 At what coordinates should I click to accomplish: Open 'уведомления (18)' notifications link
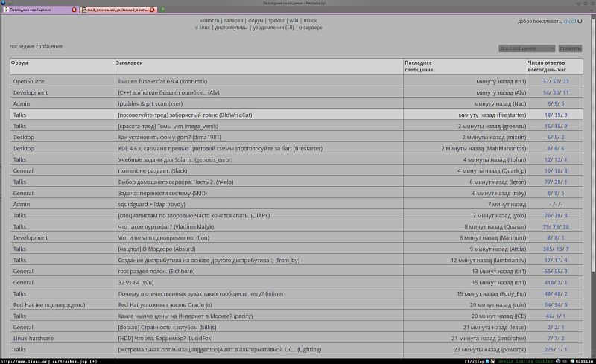[273, 28]
